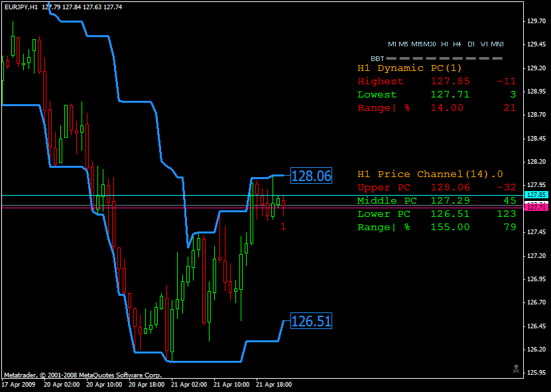Screen dimensions: 551x392
Task: Select the D1 timeframe label
Action: pyautogui.click(x=471, y=44)
